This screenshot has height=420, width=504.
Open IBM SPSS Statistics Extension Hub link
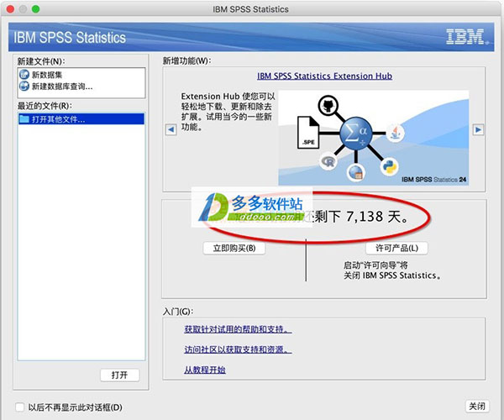coord(324,76)
